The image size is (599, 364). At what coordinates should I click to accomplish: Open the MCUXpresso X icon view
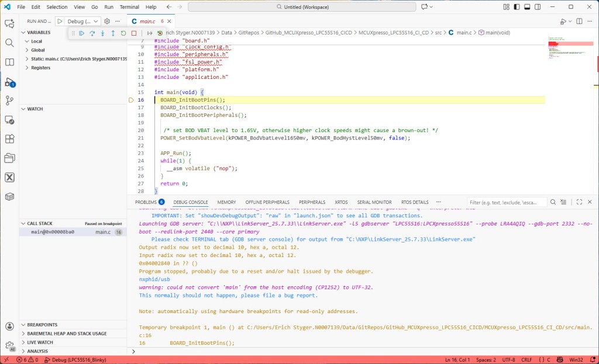[x=9, y=178]
